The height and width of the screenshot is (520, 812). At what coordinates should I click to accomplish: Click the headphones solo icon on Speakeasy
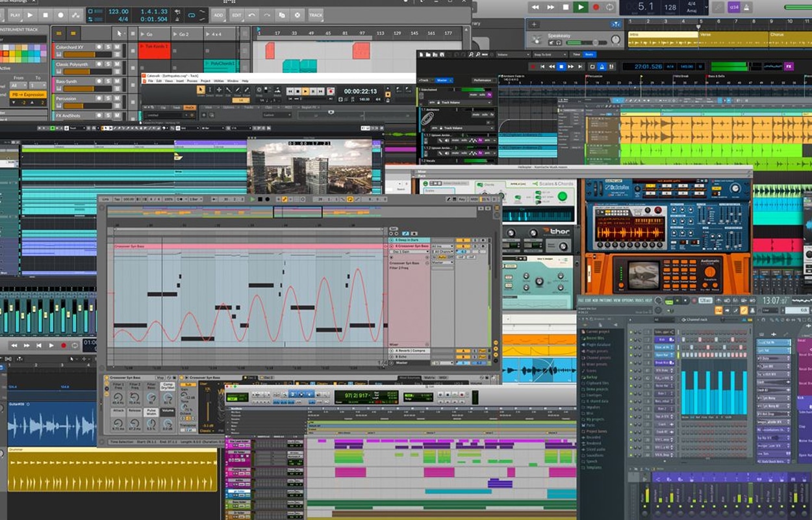click(559, 43)
